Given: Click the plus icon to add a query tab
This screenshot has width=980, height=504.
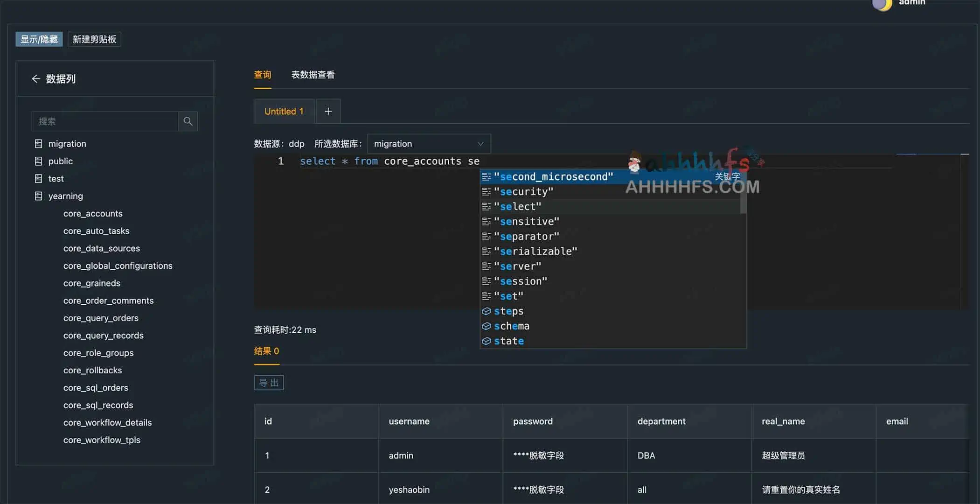Looking at the screenshot, I should pyautogui.click(x=328, y=111).
